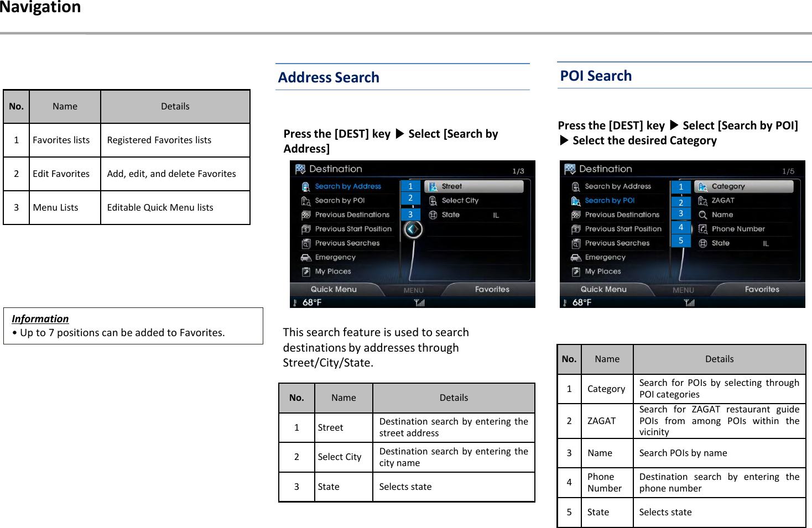
Task: Click the 'POI Search' section heading
Action: (x=596, y=76)
